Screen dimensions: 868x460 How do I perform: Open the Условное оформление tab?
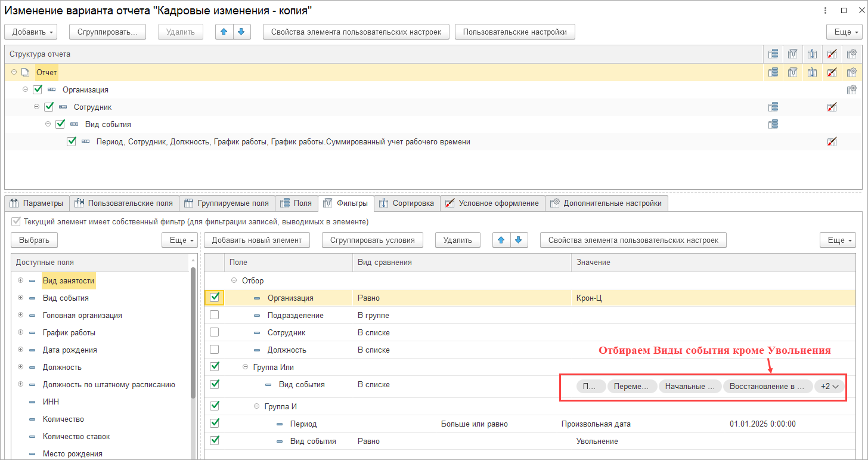(492, 203)
